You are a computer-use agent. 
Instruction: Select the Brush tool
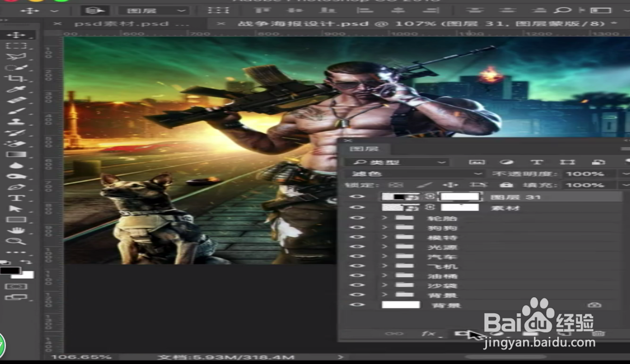tap(16, 111)
